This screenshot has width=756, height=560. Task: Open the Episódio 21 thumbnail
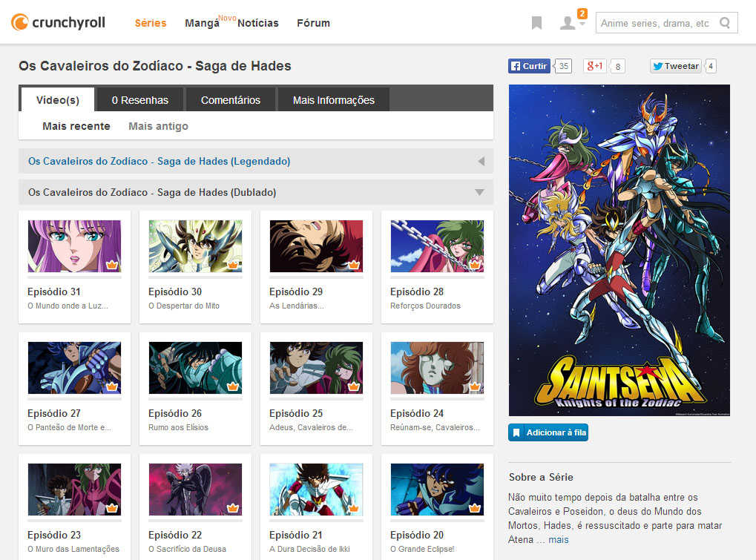coord(316,489)
